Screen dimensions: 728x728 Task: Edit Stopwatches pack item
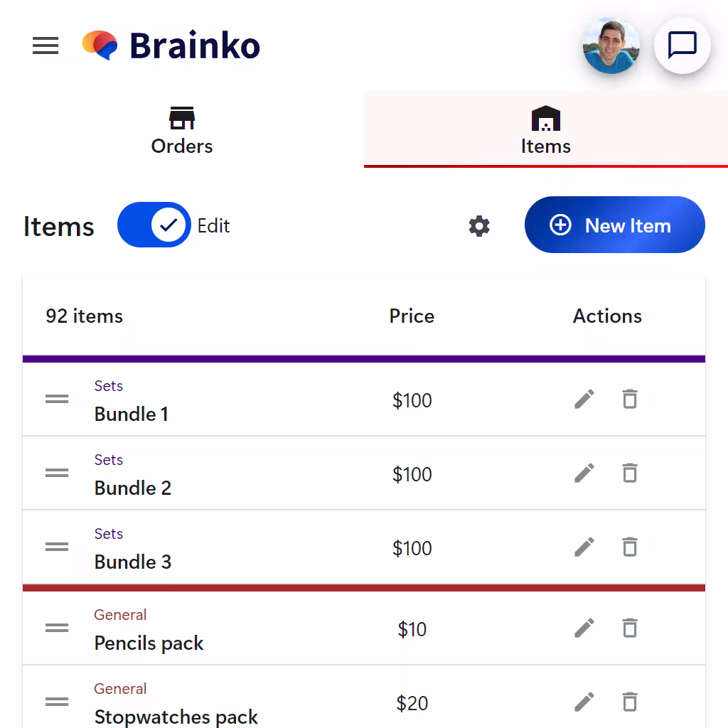pos(584,702)
